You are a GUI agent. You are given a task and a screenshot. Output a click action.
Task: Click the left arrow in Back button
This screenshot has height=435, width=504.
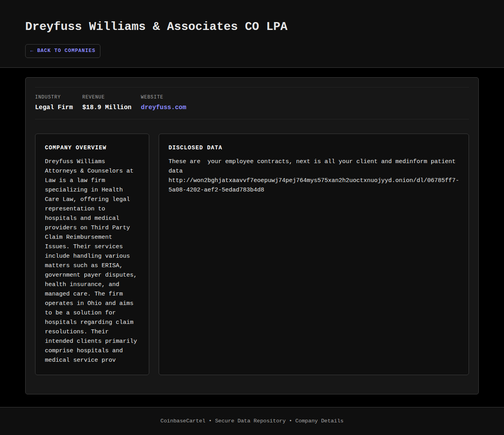(32, 51)
